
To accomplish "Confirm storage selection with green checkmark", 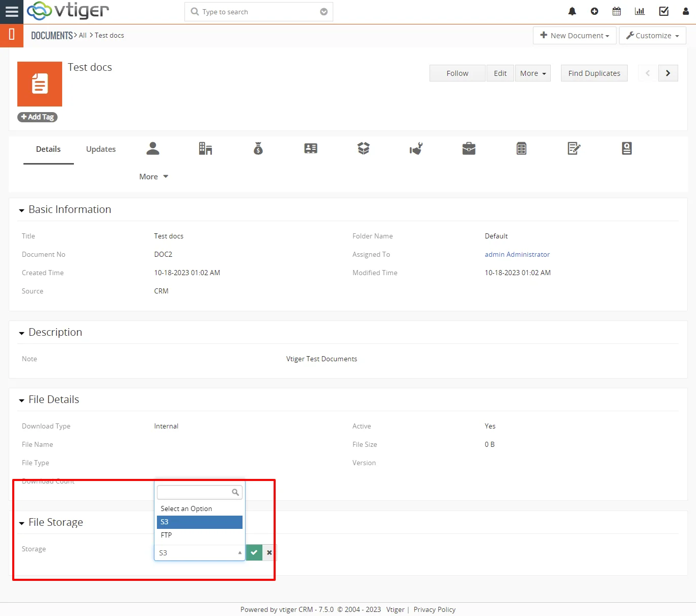I will point(254,552).
